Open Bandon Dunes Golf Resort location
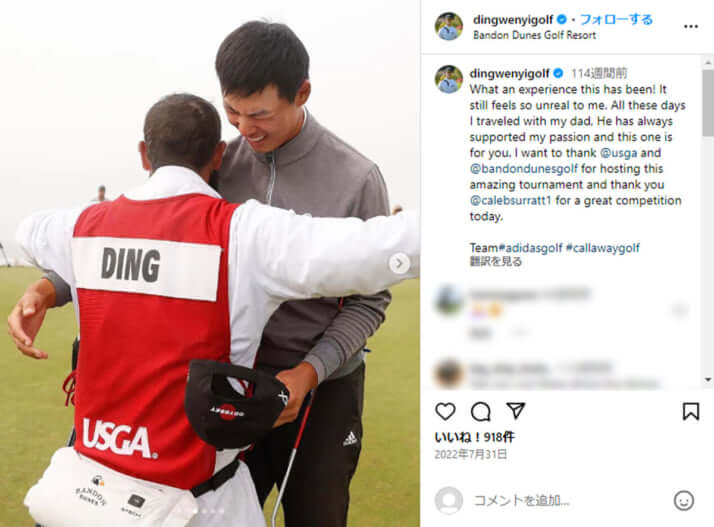Viewport: 714px width, 527px height. coord(534,35)
